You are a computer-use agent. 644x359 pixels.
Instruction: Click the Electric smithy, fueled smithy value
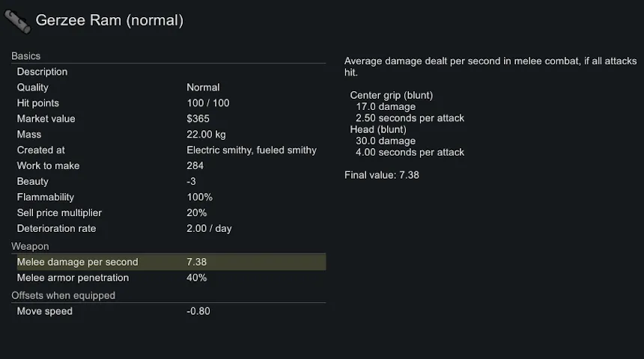[x=251, y=150]
